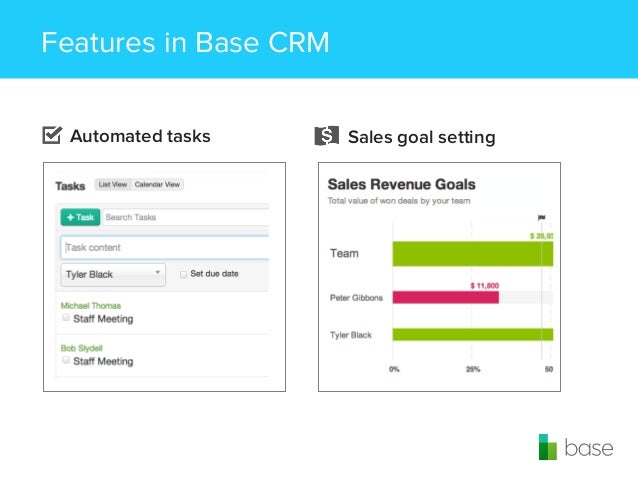The height and width of the screenshot is (479, 638).
Task: Select the Team green revenue bar
Action: pos(472,254)
